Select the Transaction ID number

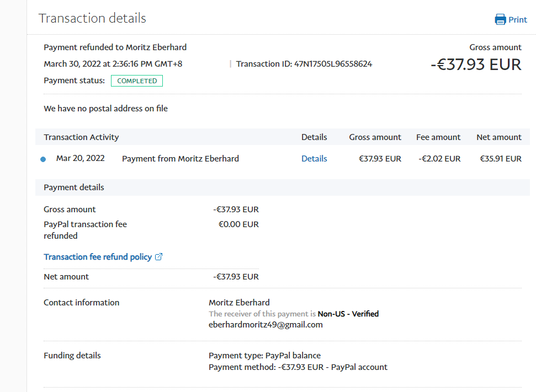click(x=333, y=64)
